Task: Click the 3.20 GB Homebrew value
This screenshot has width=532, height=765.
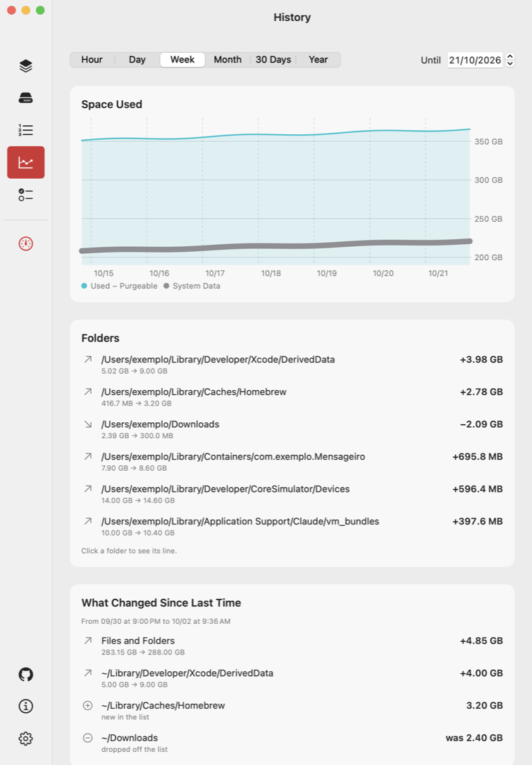Action: click(485, 705)
